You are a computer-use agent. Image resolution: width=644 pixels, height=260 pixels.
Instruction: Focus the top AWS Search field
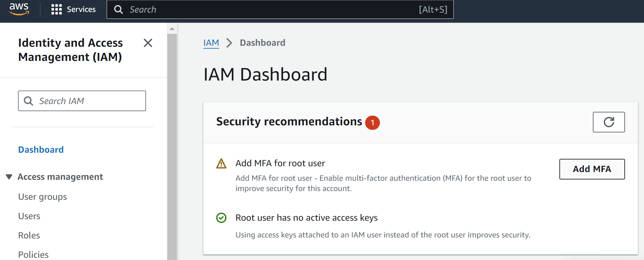[x=280, y=10]
